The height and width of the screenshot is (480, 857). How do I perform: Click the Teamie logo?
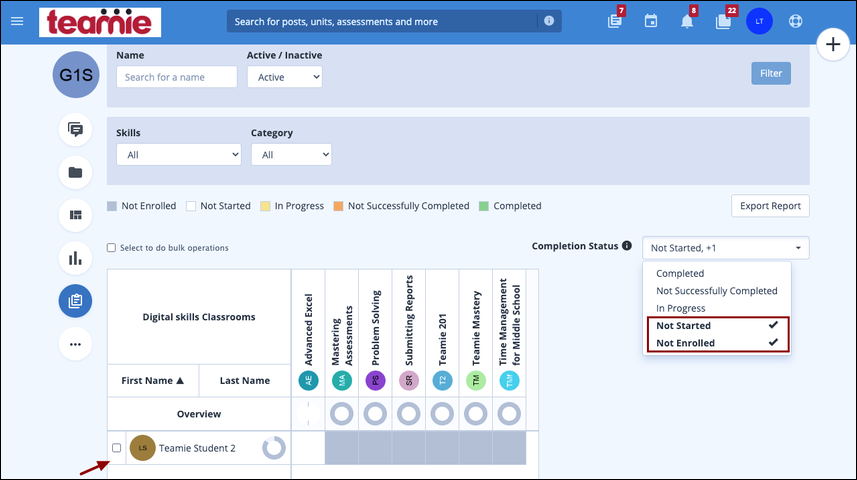(x=100, y=22)
